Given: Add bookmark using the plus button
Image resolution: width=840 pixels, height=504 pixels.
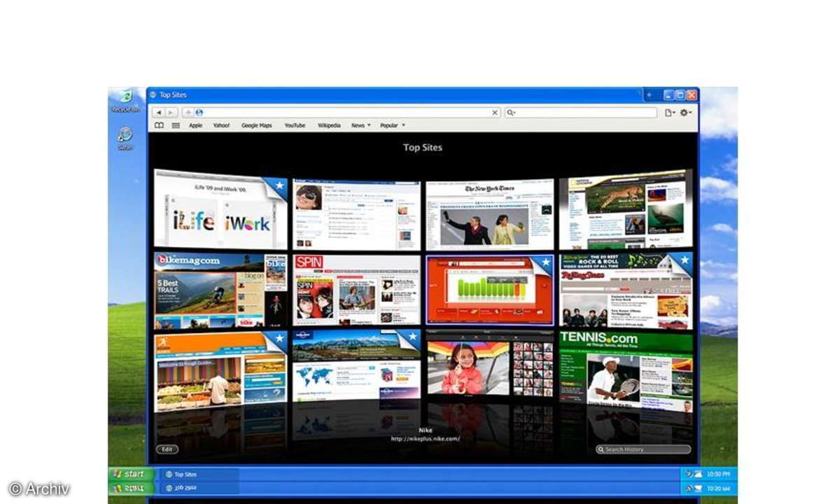Looking at the screenshot, I should click(188, 112).
